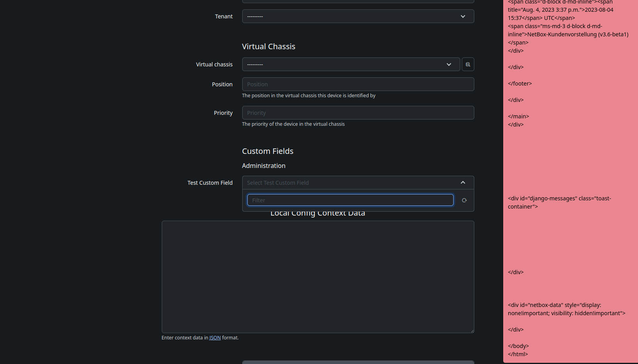Collapse the Test Custom Field dropdown with the chevron

463,182
